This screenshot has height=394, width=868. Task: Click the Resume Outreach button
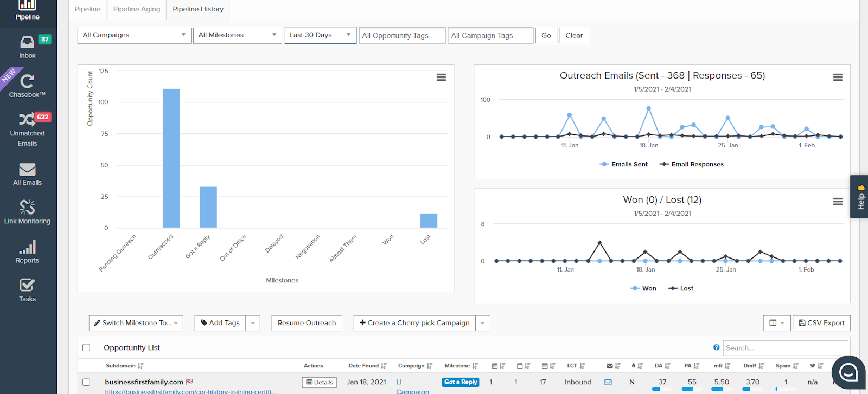pyautogui.click(x=307, y=323)
